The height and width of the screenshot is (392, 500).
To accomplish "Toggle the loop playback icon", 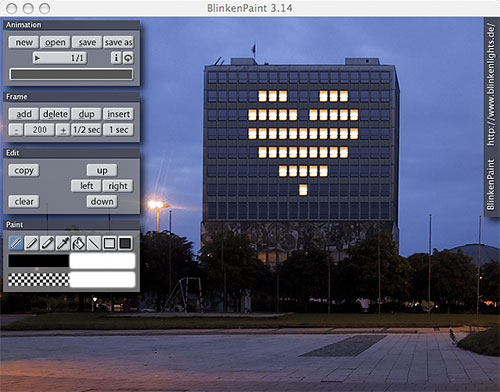I will [128, 58].
